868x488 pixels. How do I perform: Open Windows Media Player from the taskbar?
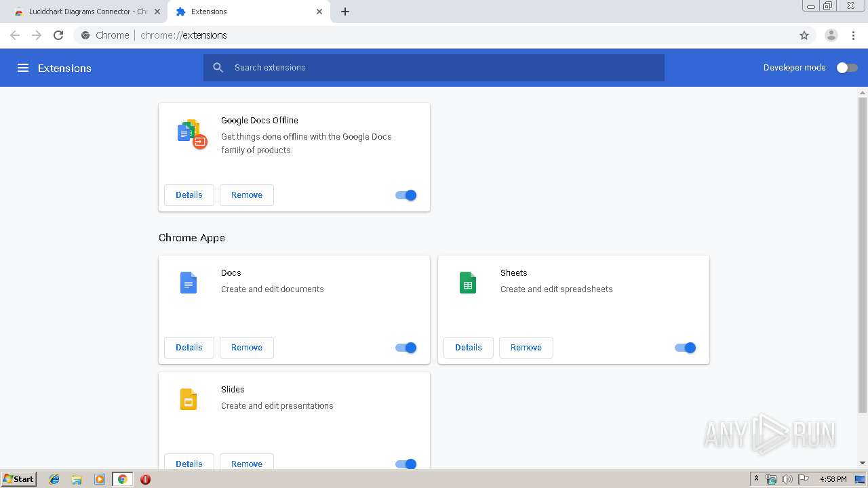[100, 479]
